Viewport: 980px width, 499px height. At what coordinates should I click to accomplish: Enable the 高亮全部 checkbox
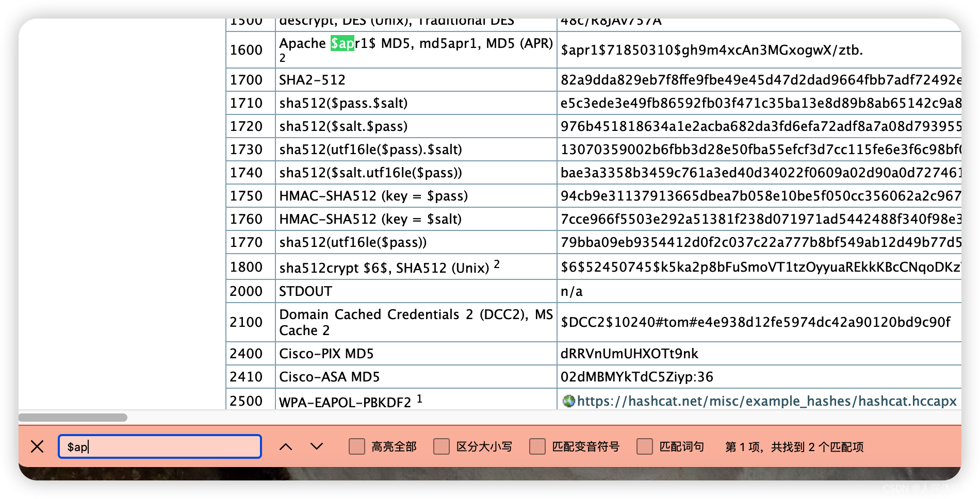[356, 446]
